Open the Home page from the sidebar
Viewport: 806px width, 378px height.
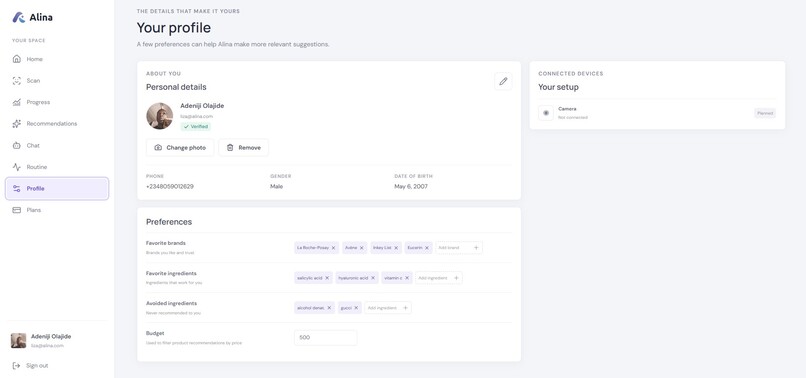pos(57,59)
